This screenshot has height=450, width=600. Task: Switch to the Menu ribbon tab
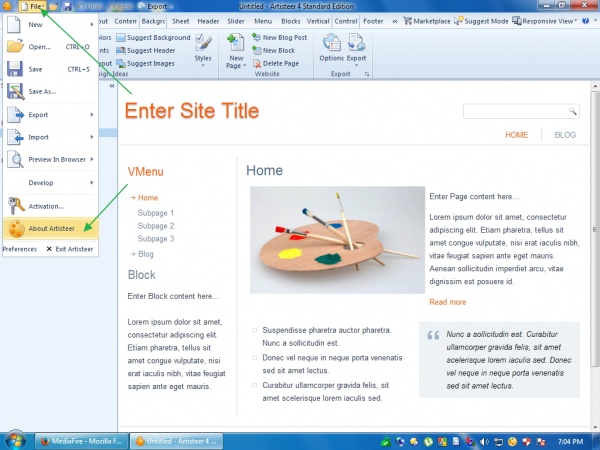click(263, 21)
